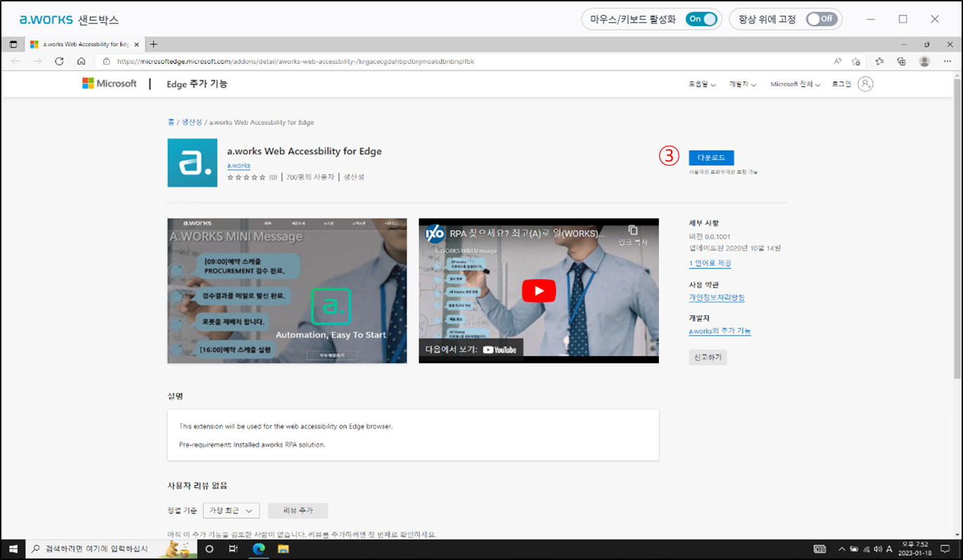Viewport: 963px width, 560px height.
Task: Toggle 마우스/키보드 활성화 switch off
Action: pos(702,19)
